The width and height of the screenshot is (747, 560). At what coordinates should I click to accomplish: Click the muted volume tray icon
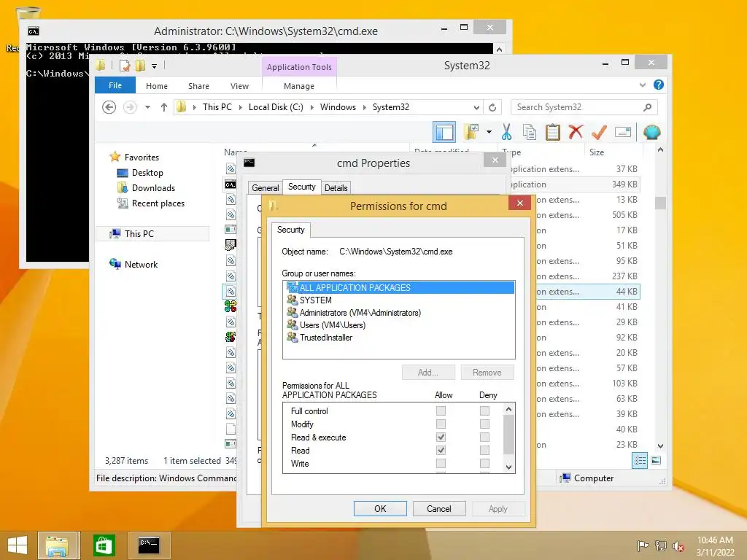pos(678,546)
